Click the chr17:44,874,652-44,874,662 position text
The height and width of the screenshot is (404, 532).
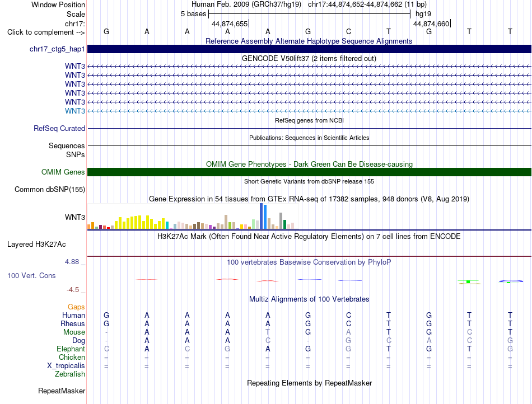[x=355, y=4]
